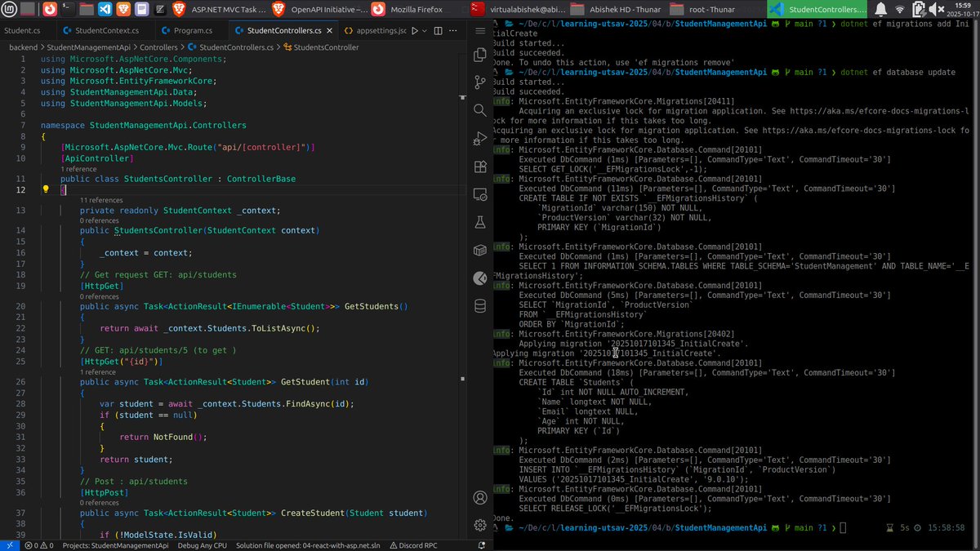Click the lightbulb code action on line 12
The image size is (980, 551).
(x=47, y=189)
